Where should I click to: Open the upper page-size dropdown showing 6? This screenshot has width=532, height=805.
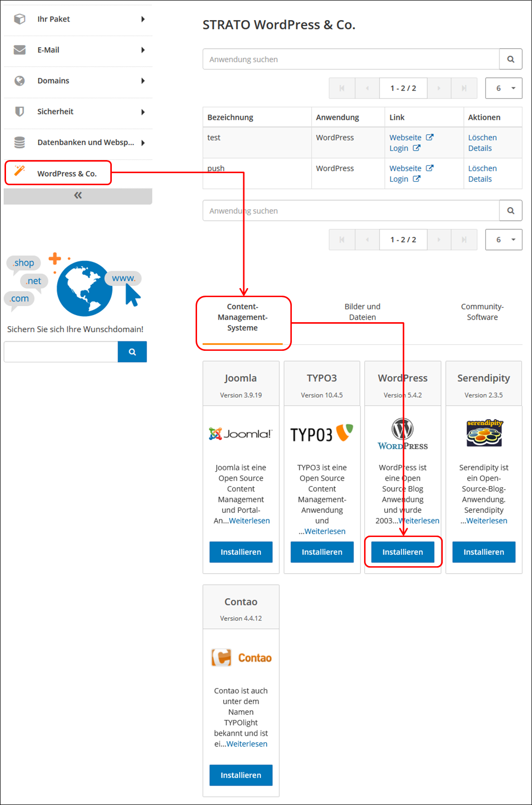pos(504,88)
